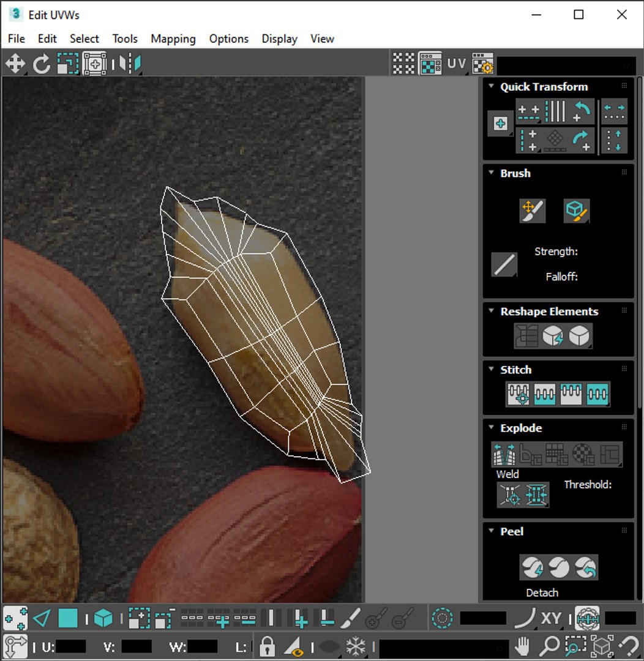Click Straighten Selection in Reshape Elements
644x661 pixels.
click(526, 336)
